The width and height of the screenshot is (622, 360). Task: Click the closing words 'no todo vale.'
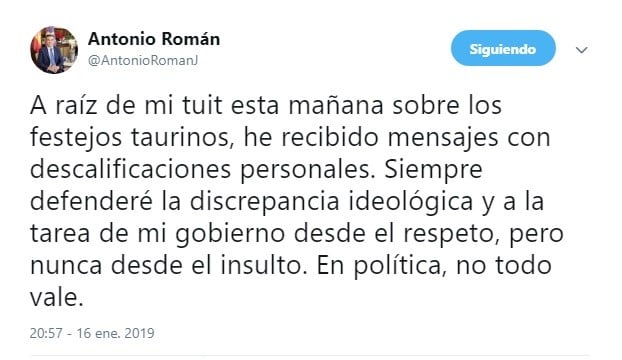coord(504,266)
